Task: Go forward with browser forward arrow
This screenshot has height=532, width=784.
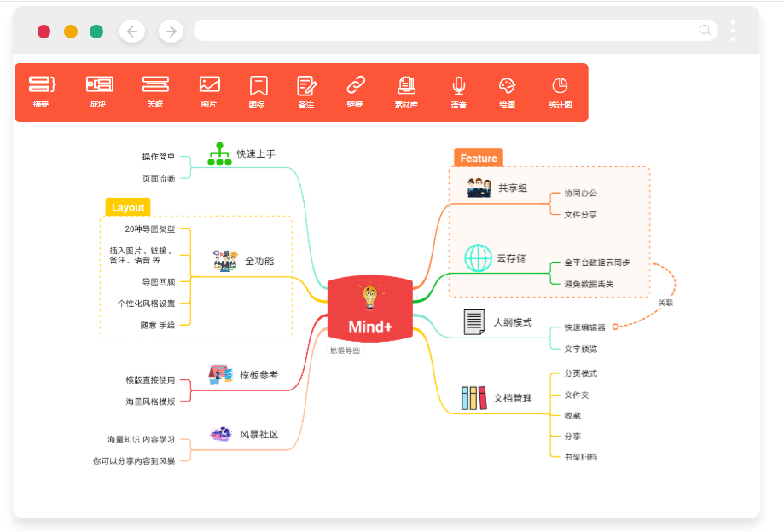Action: click(x=171, y=32)
